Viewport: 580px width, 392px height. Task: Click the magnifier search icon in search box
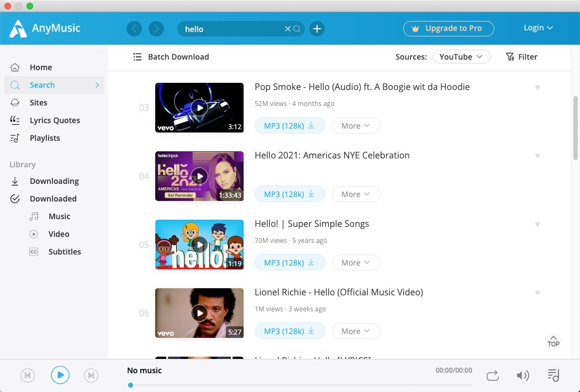tap(297, 29)
